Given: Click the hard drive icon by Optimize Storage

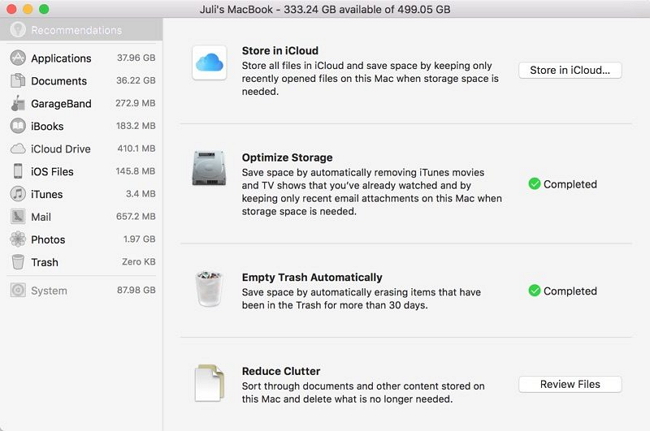Looking at the screenshot, I should pyautogui.click(x=209, y=168).
